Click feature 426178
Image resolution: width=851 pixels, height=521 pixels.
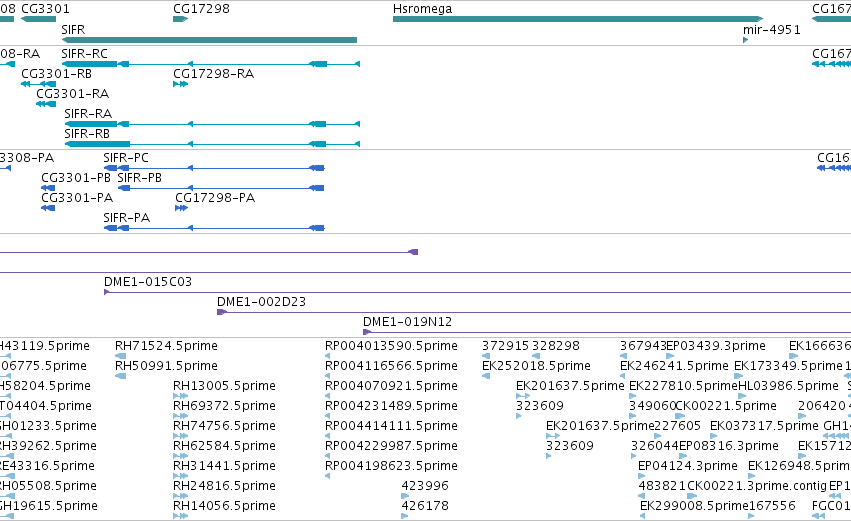[x=425, y=506]
